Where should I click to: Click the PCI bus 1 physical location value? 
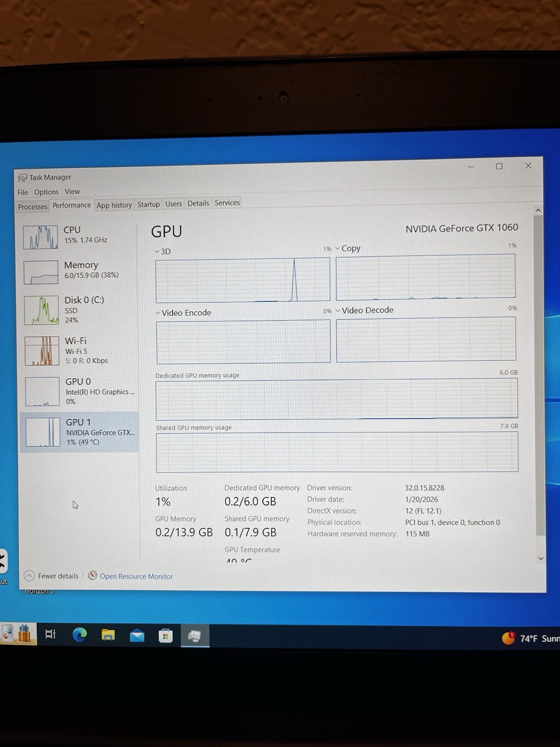pyautogui.click(x=452, y=522)
